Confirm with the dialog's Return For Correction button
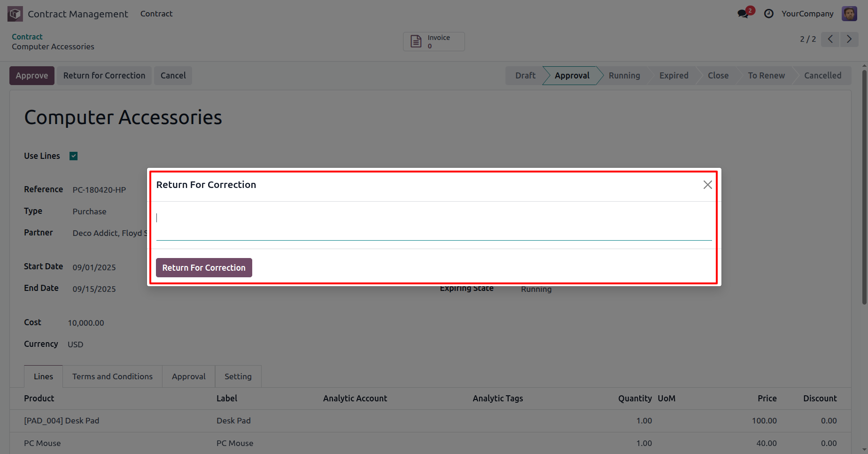 [204, 267]
